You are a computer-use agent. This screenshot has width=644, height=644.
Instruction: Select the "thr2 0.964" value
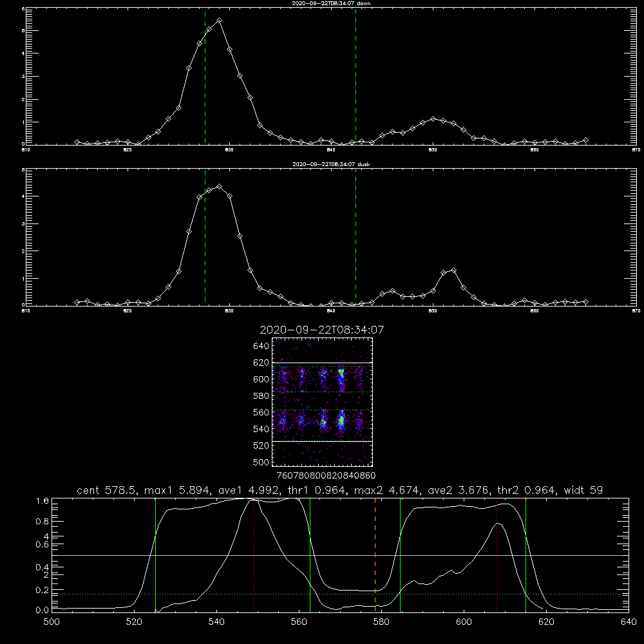tap(527, 490)
